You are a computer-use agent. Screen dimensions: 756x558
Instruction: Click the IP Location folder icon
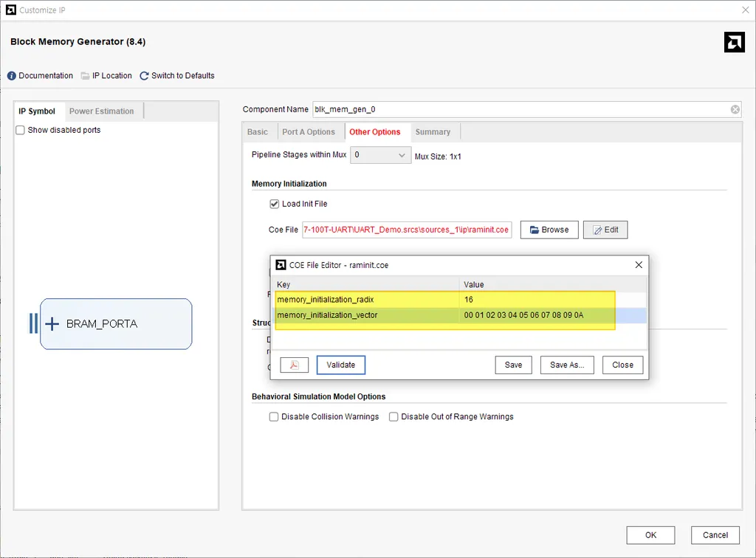[86, 75]
